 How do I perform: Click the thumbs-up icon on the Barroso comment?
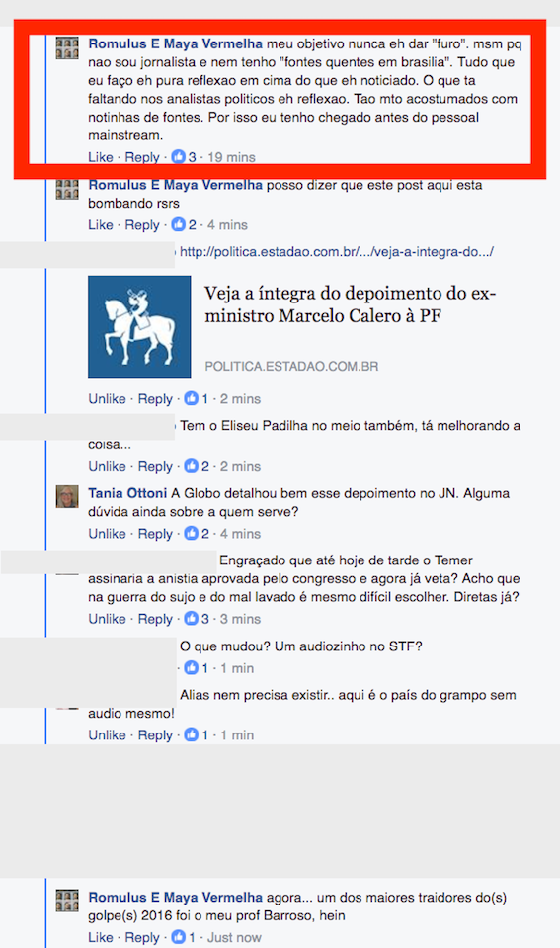coord(178,938)
